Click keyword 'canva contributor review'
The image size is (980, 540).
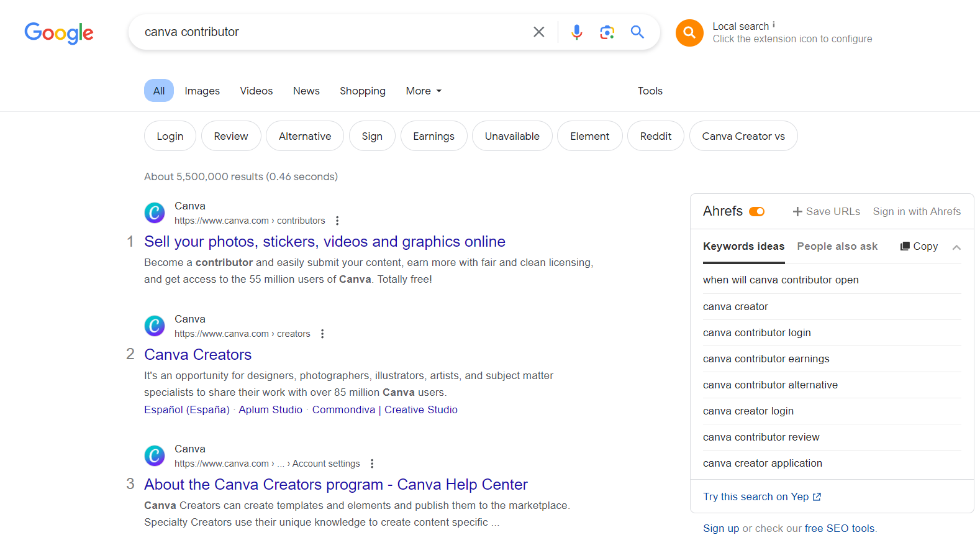tap(761, 437)
